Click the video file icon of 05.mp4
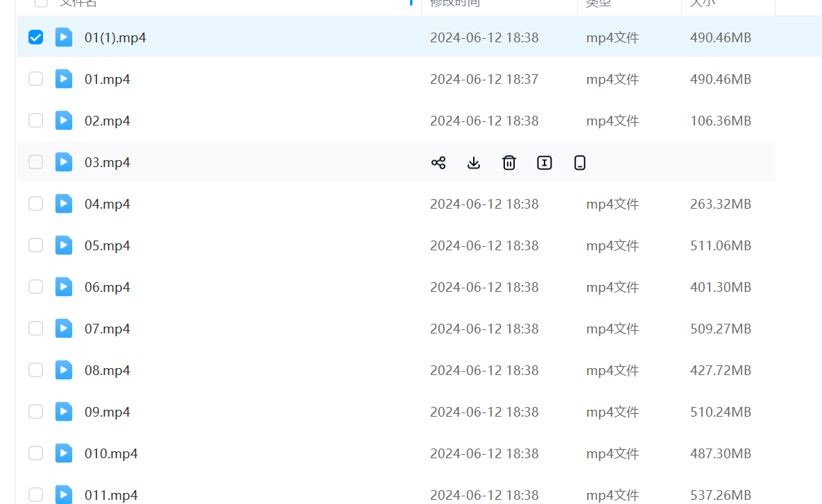This screenshot has width=822, height=504. (x=64, y=245)
